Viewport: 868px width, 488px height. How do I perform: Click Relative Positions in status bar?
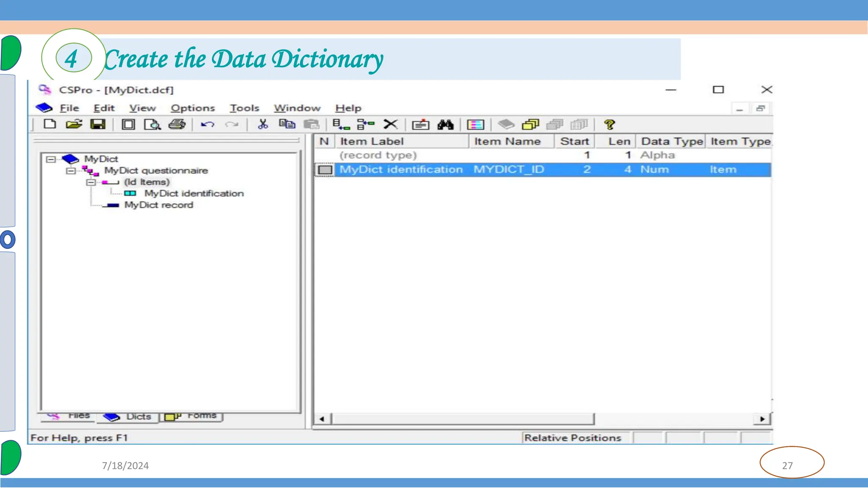click(573, 438)
